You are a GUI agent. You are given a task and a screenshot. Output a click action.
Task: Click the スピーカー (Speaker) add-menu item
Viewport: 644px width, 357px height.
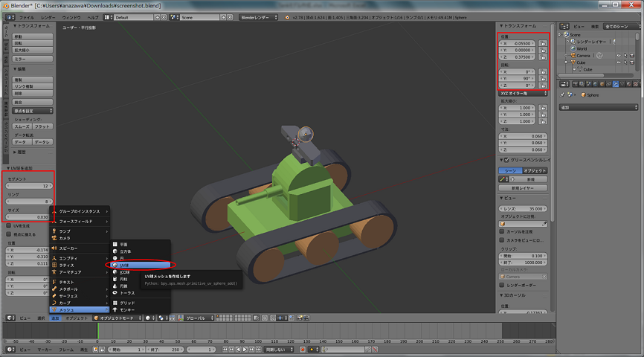(x=68, y=248)
